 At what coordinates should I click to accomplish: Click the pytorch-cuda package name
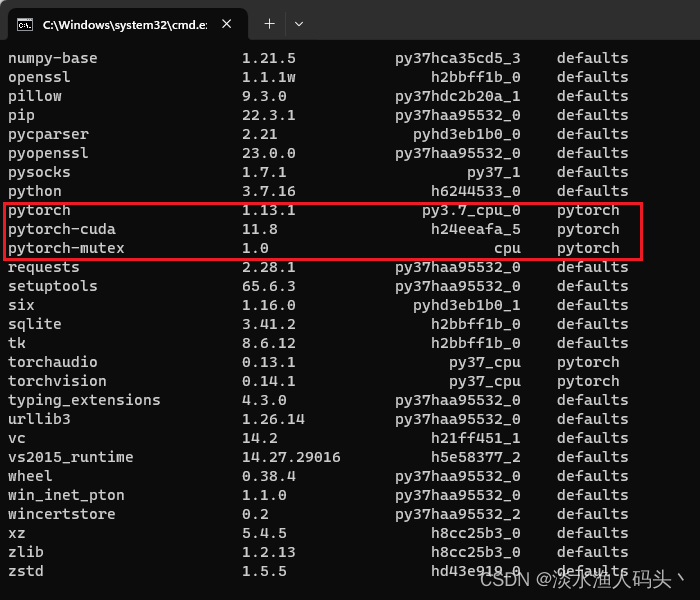pos(62,229)
